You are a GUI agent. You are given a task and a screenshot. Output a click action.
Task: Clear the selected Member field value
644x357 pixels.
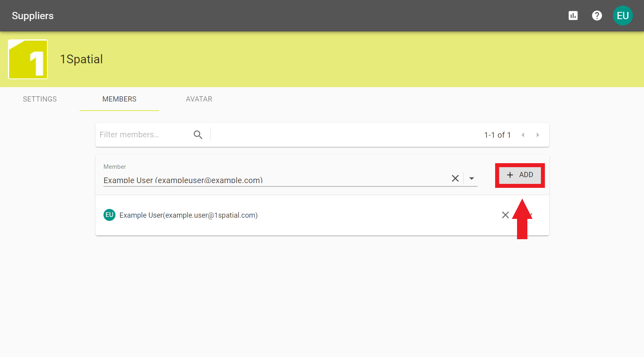(455, 178)
